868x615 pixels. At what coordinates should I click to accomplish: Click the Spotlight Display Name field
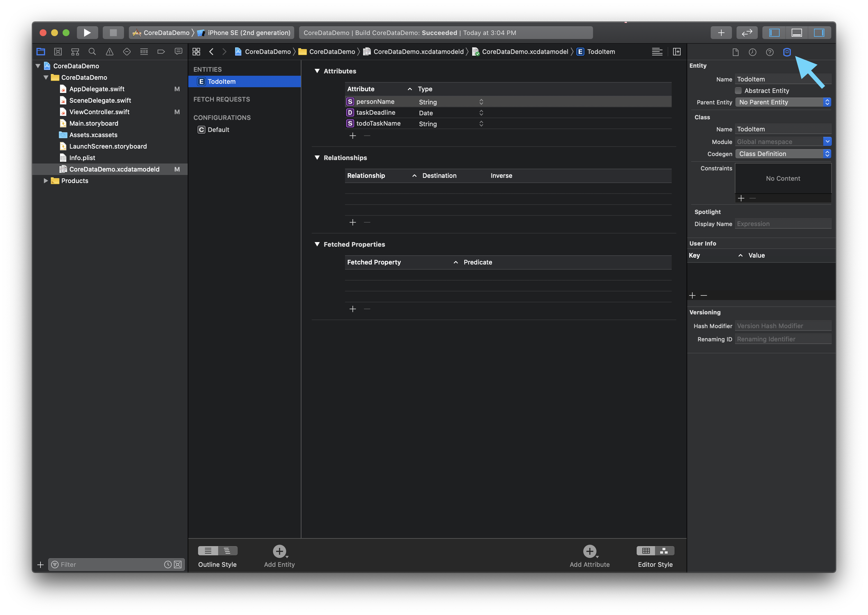point(783,224)
